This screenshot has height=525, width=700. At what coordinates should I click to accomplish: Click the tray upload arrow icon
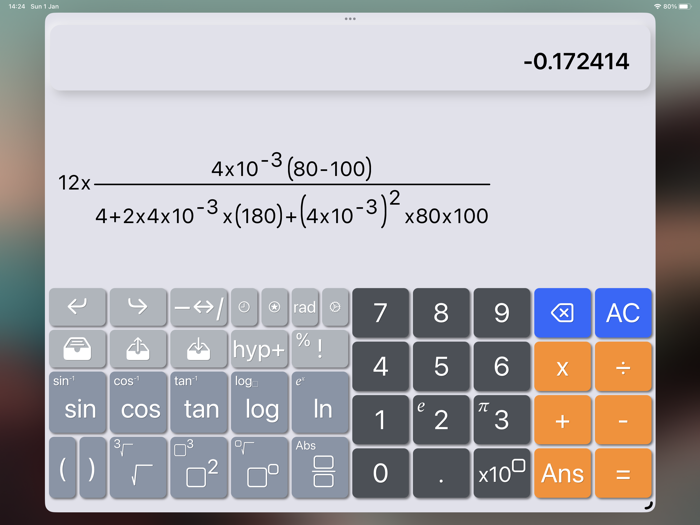[138, 349]
